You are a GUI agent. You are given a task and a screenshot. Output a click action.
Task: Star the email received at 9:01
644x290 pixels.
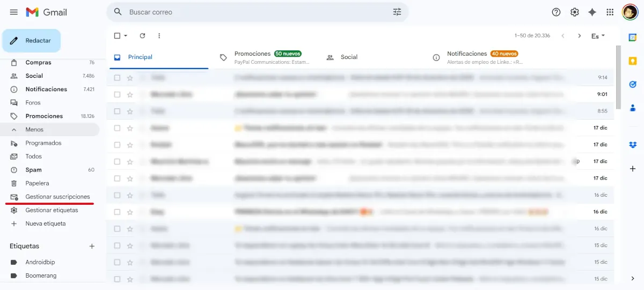[x=130, y=94]
